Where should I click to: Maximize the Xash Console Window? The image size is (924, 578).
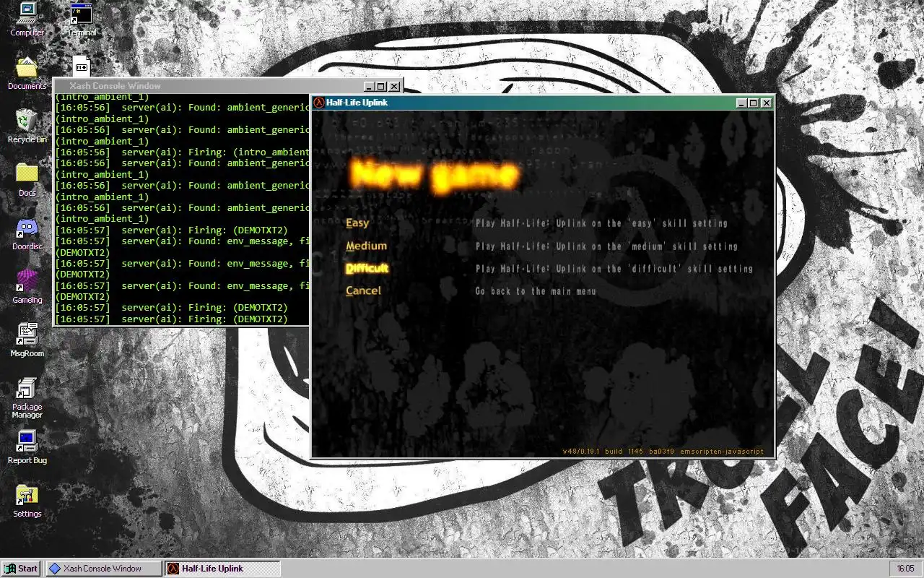[381, 87]
